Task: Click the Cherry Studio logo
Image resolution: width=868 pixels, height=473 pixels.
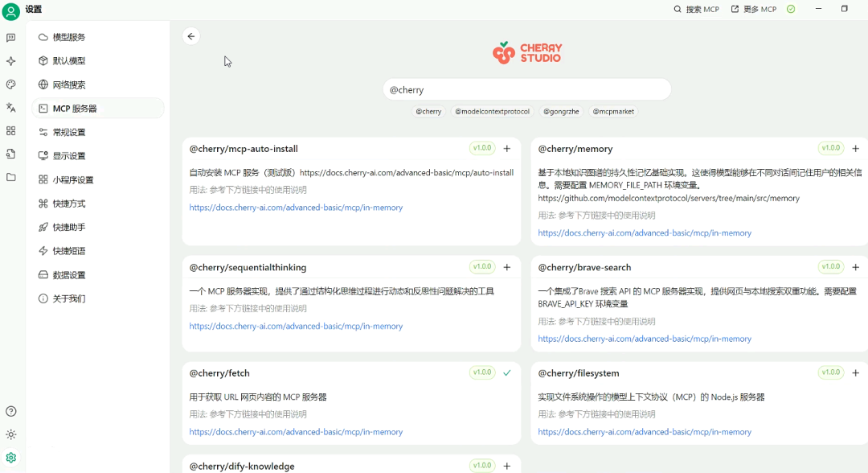Action: tap(527, 52)
